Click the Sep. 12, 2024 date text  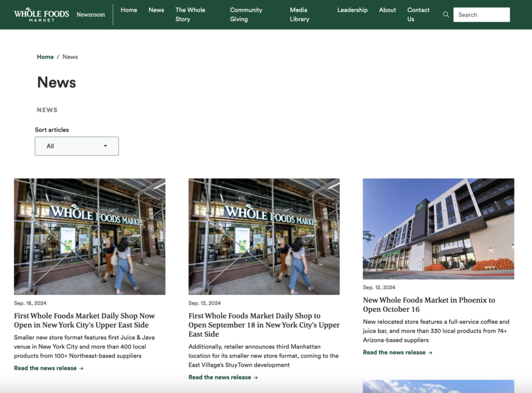click(379, 287)
